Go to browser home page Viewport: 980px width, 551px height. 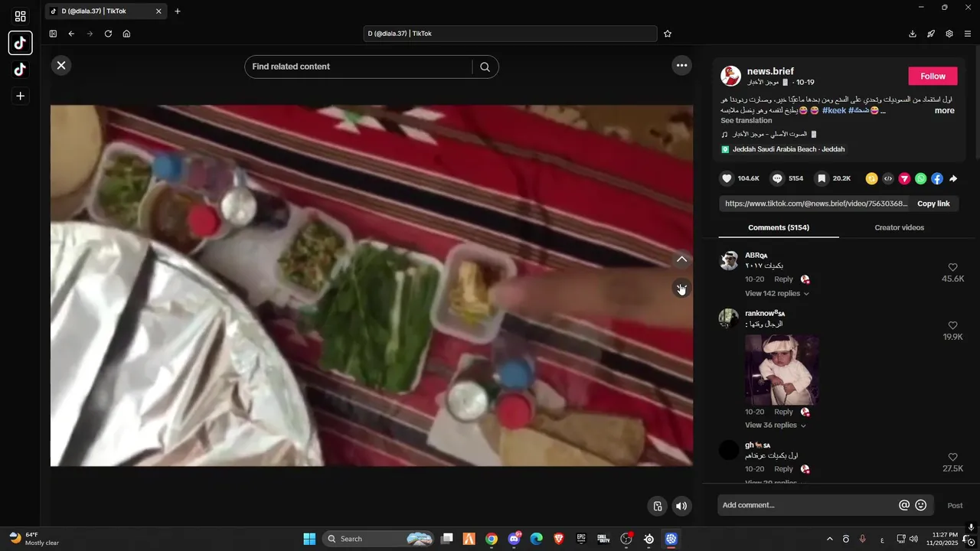126,34
